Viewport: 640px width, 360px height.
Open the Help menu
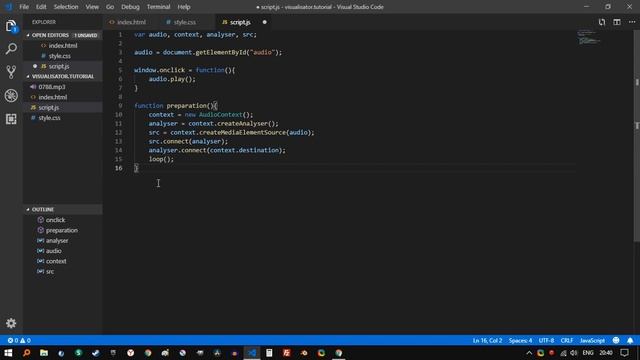click(x=184, y=7)
